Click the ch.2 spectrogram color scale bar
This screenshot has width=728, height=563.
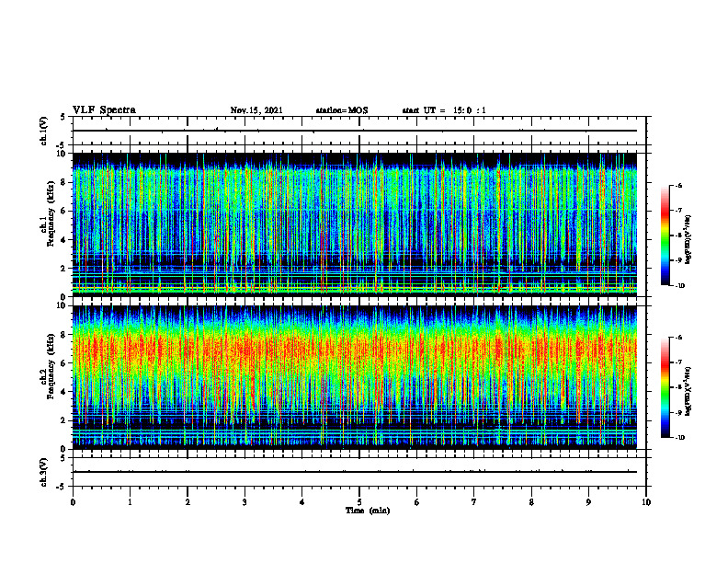point(665,387)
